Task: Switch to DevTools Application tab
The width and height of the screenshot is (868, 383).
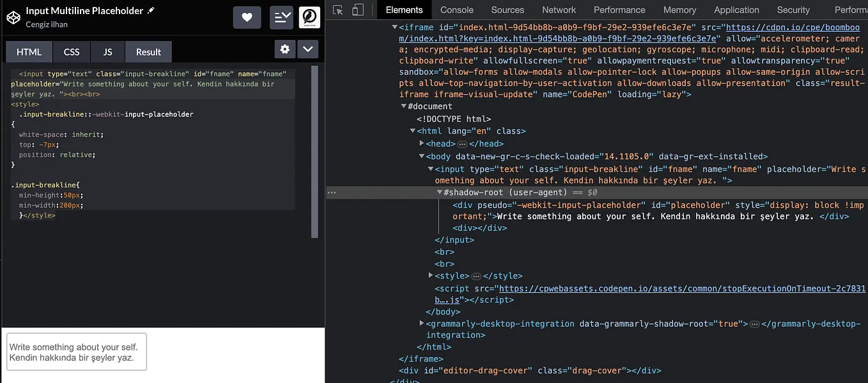Action: coord(736,10)
